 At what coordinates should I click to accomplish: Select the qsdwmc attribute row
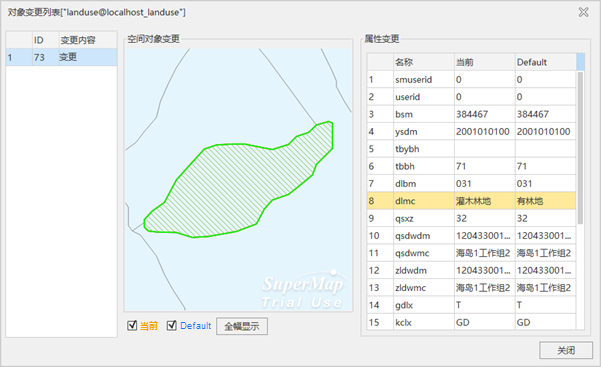click(471, 253)
